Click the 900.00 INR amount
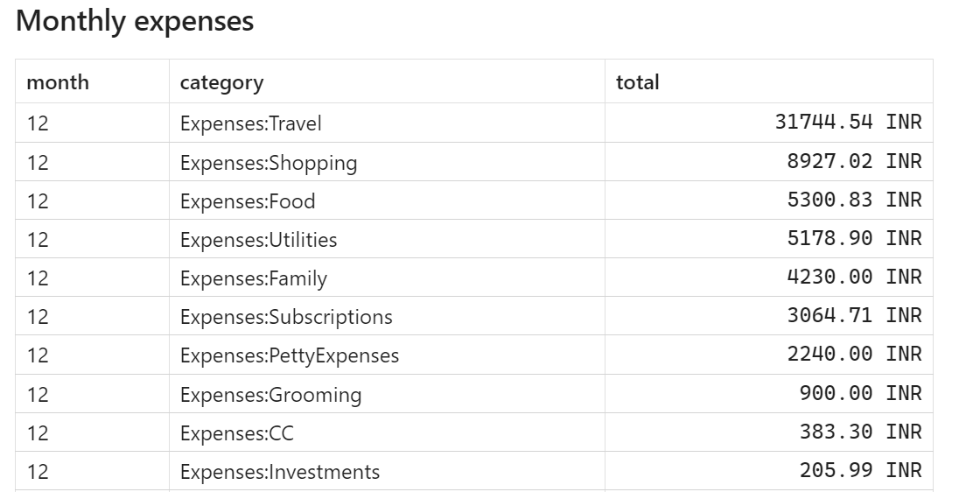Image resolution: width=980 pixels, height=492 pixels. coord(860,393)
